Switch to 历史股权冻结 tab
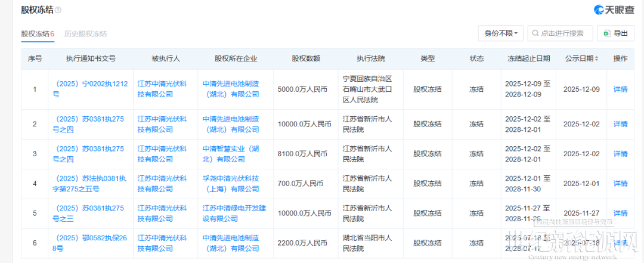 (85, 34)
